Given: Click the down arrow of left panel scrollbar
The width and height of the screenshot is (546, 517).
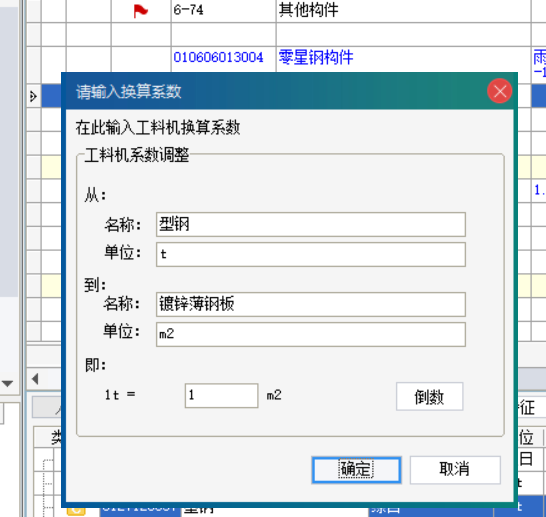Looking at the screenshot, I should point(7,384).
